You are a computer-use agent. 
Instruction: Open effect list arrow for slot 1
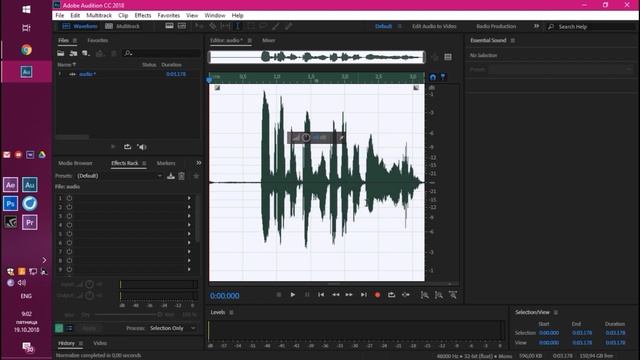(189, 198)
